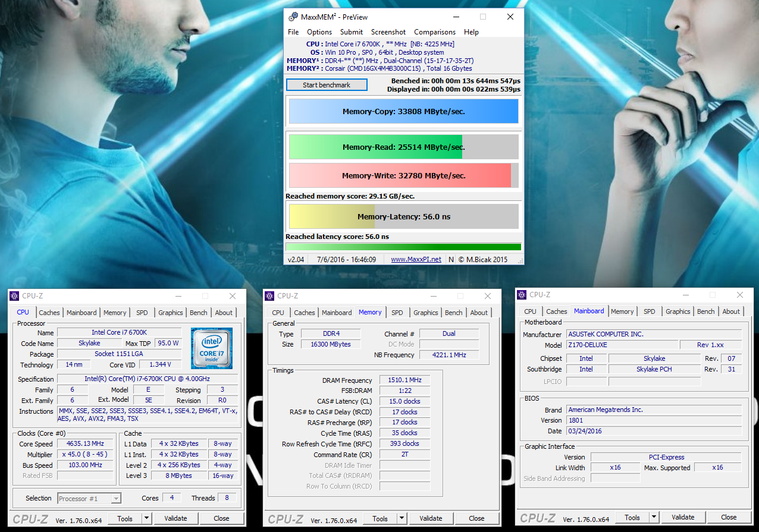Switch to Caches tab in right CPU-Z window
Screen dimensions: 759x532
point(557,311)
